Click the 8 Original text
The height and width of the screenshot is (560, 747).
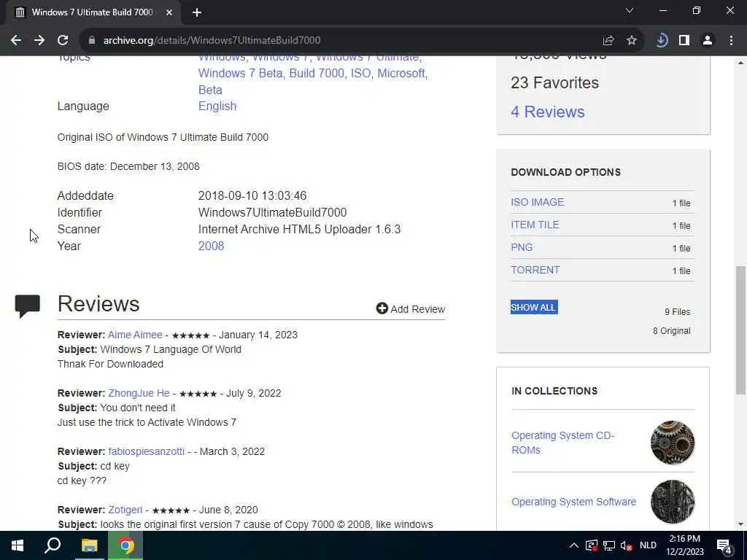[x=672, y=331]
